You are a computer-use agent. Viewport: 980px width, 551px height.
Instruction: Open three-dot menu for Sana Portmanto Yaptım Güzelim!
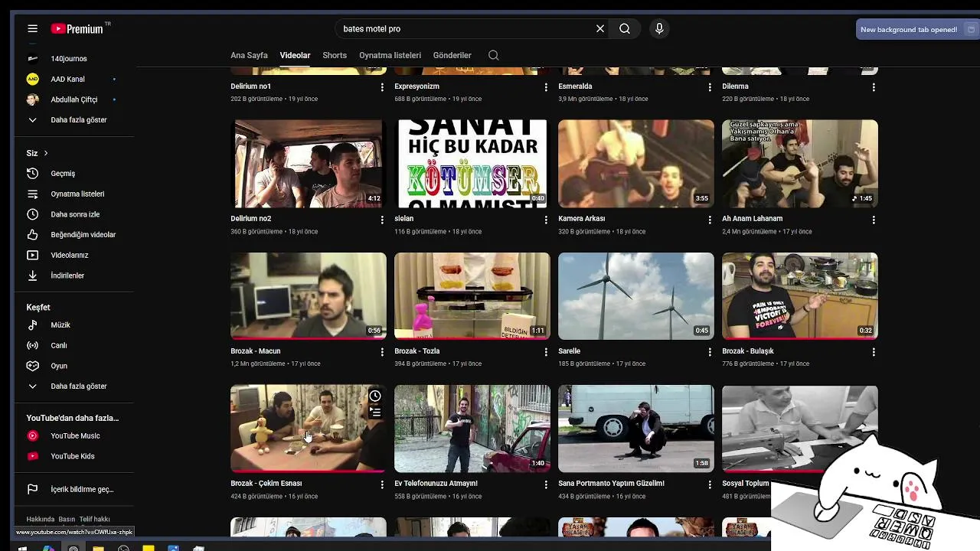(x=710, y=484)
